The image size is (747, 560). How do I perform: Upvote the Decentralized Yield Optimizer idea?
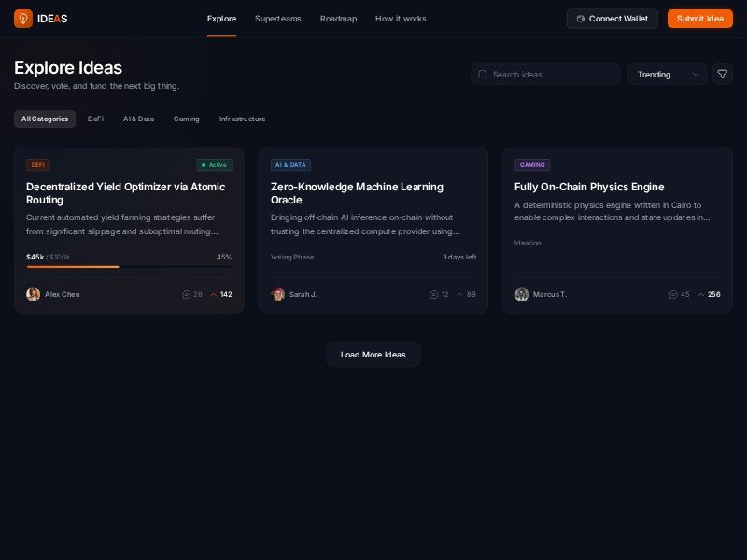pyautogui.click(x=214, y=295)
